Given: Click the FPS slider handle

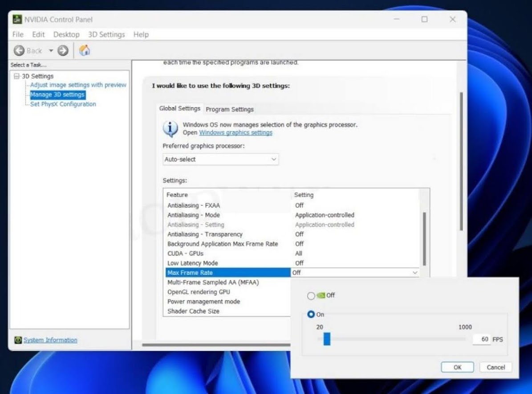Looking at the screenshot, I should pos(327,339).
